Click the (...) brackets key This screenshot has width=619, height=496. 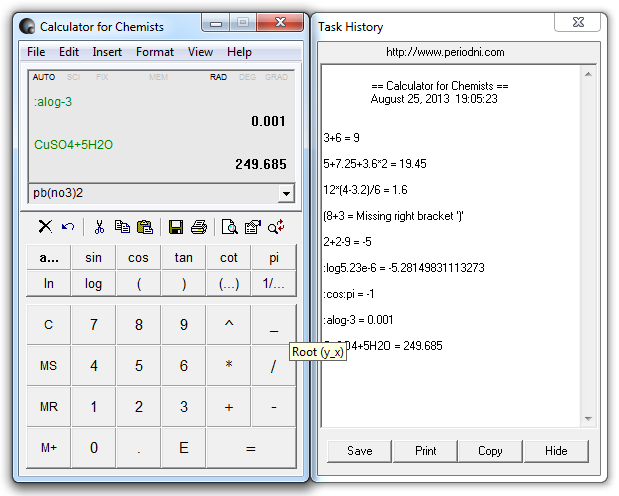click(229, 283)
